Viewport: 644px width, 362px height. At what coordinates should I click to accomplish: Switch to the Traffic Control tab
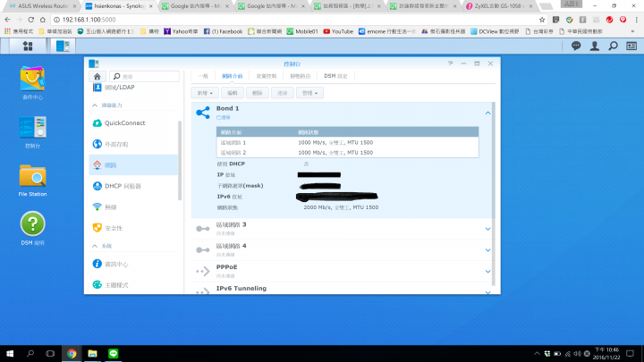point(267,76)
